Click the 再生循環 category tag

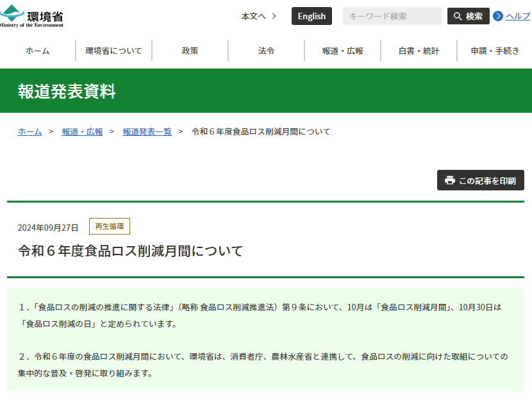(109, 226)
